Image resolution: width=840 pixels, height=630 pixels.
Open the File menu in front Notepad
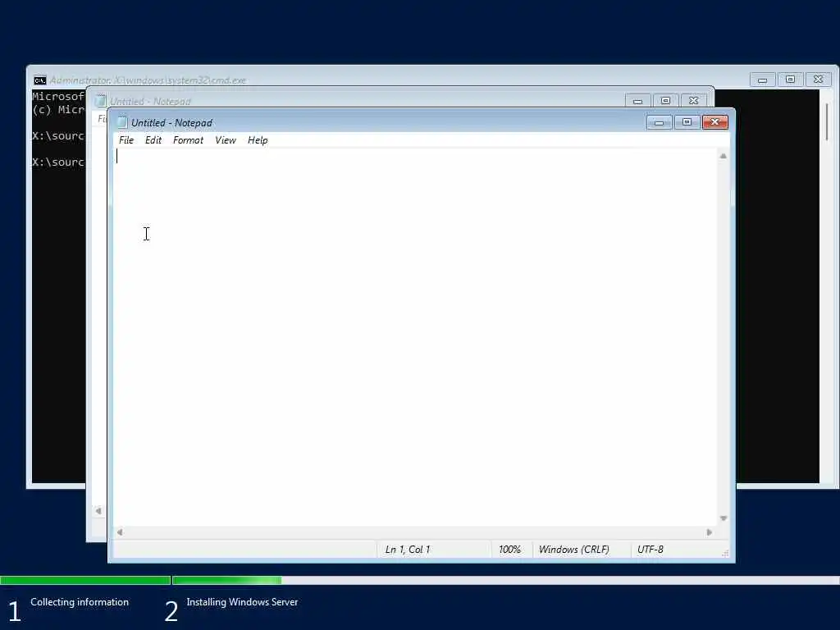tap(126, 139)
